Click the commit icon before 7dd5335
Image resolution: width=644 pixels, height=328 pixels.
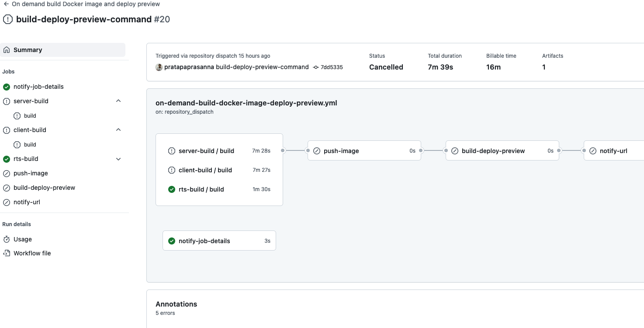point(316,67)
